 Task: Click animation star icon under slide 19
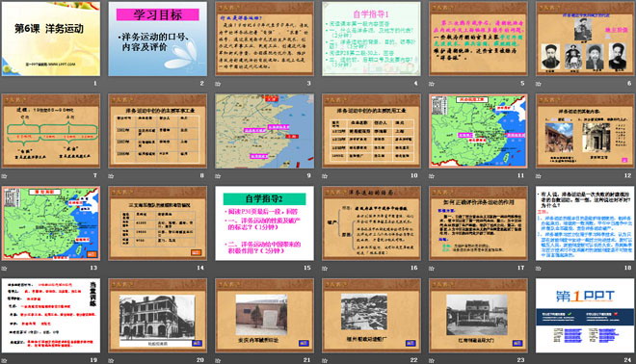point(4,360)
